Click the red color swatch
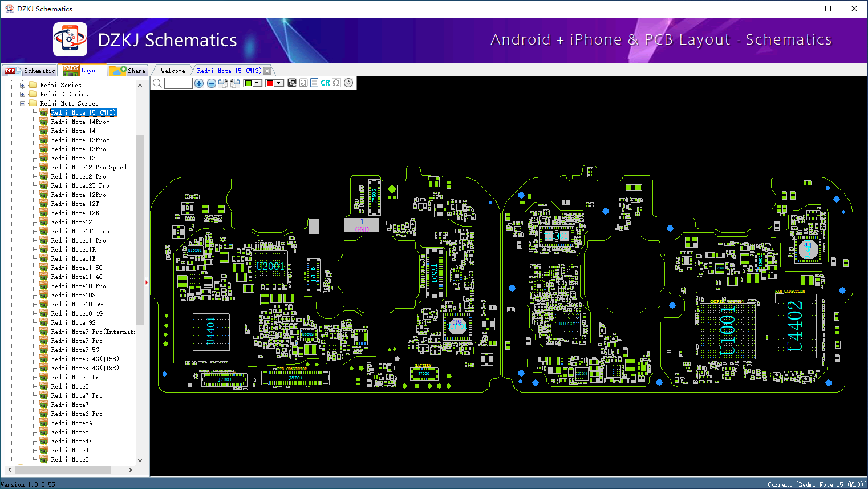 (x=270, y=83)
